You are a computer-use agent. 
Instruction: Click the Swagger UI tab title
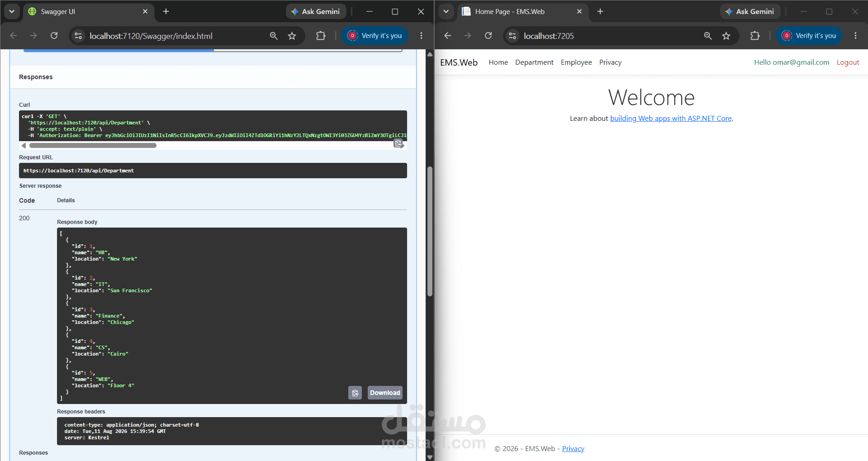click(x=58, y=12)
